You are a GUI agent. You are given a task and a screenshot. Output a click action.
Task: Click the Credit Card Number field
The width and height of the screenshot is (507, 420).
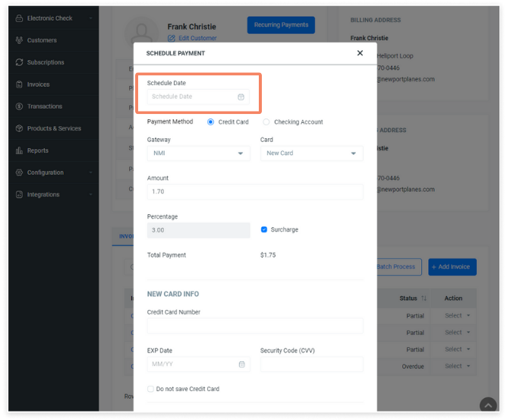click(x=255, y=326)
